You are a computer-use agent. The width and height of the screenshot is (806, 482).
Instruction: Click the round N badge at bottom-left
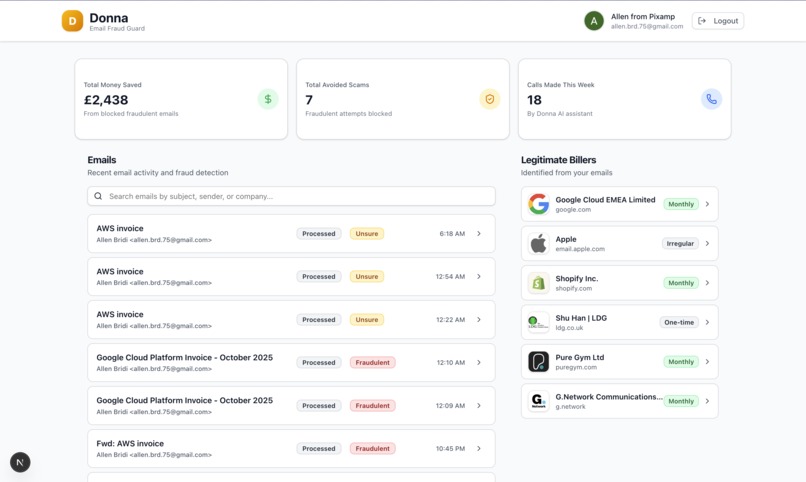pos(20,462)
